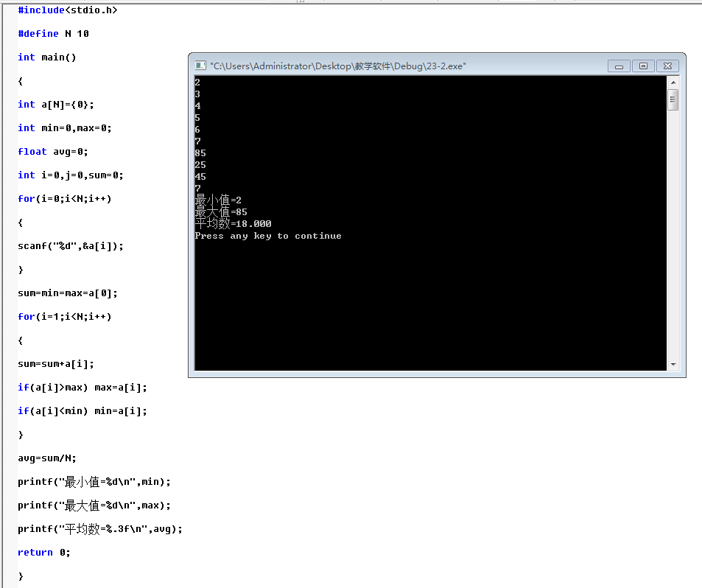Click the console scrollbar up arrow
Image resolution: width=702 pixels, height=588 pixels.
pyautogui.click(x=673, y=83)
